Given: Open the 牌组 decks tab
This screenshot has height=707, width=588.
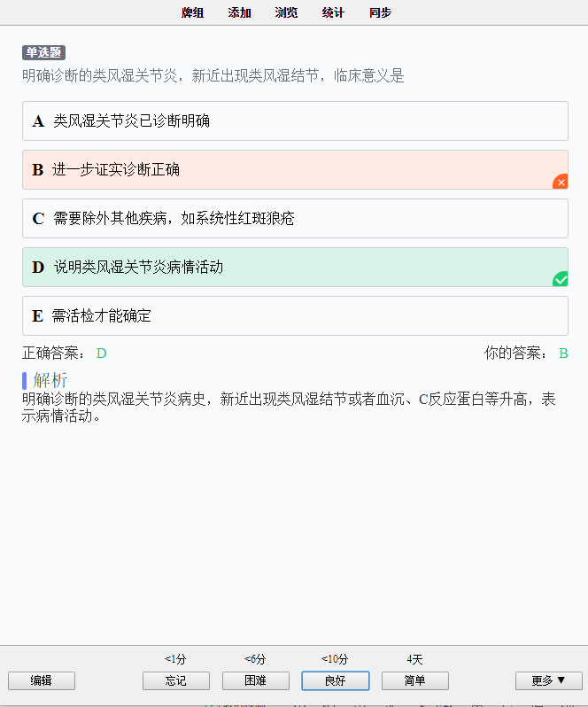Looking at the screenshot, I should point(193,12).
